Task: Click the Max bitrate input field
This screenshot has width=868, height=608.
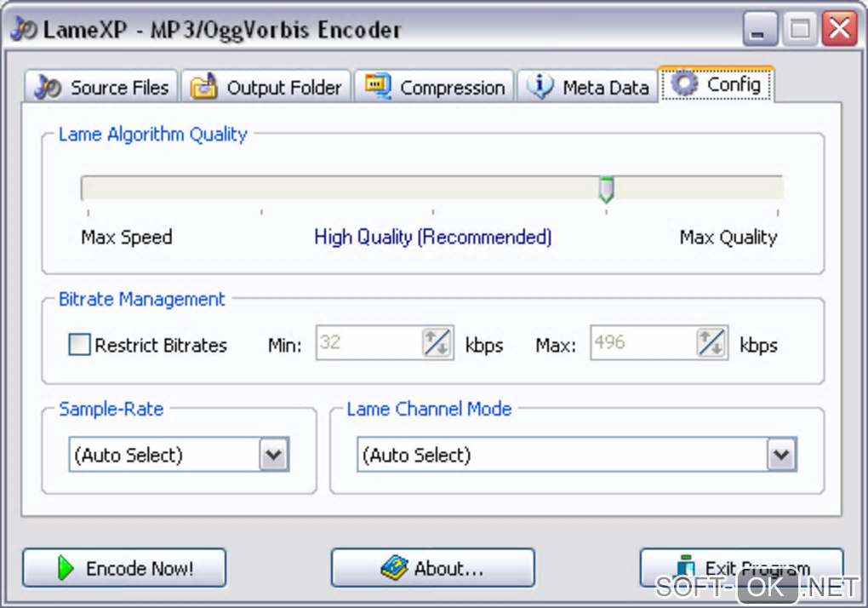Action: point(642,343)
